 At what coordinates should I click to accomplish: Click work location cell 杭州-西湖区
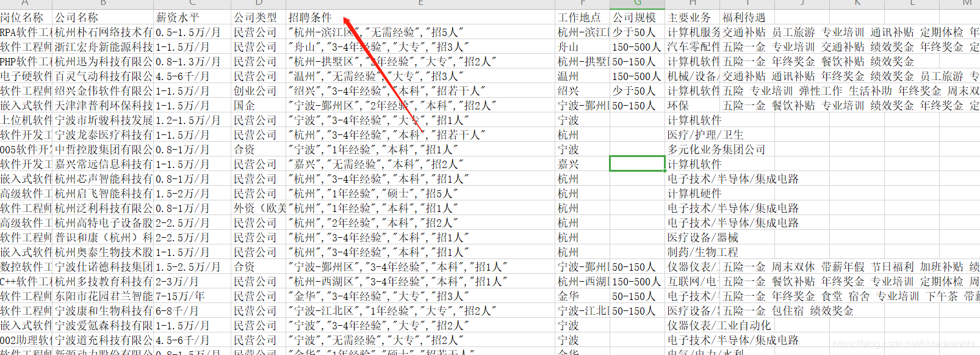point(583,282)
